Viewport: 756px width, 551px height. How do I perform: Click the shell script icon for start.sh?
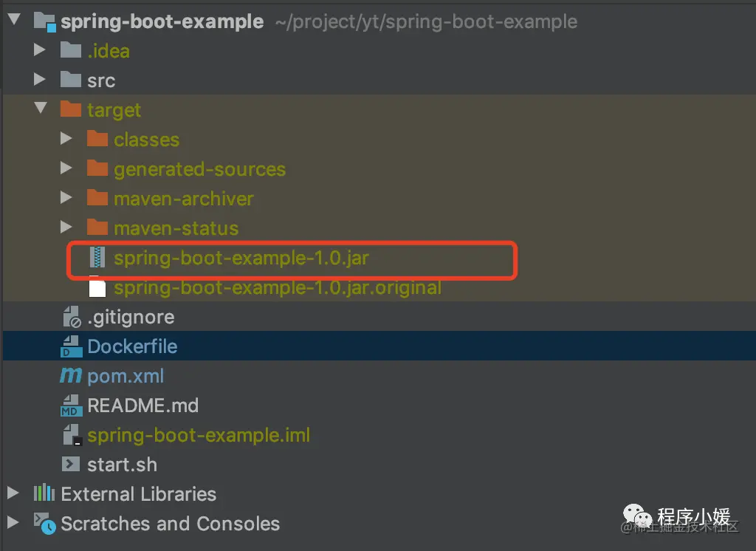click(71, 464)
